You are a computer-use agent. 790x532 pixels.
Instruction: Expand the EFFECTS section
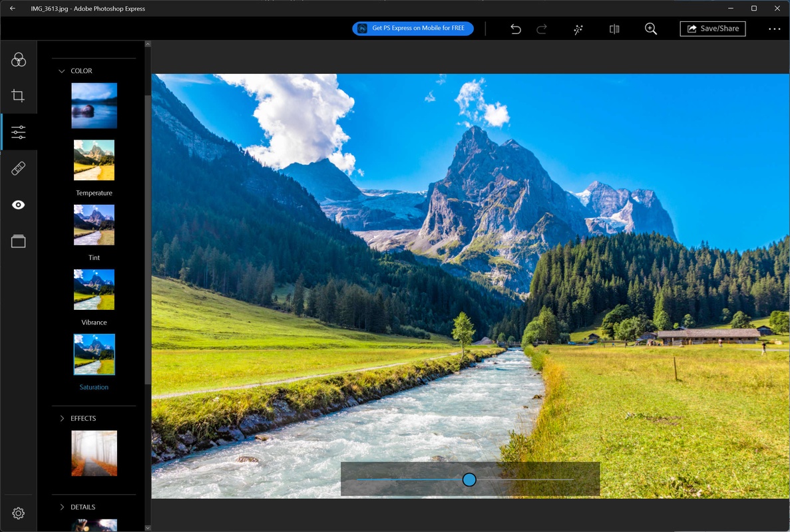click(x=62, y=418)
